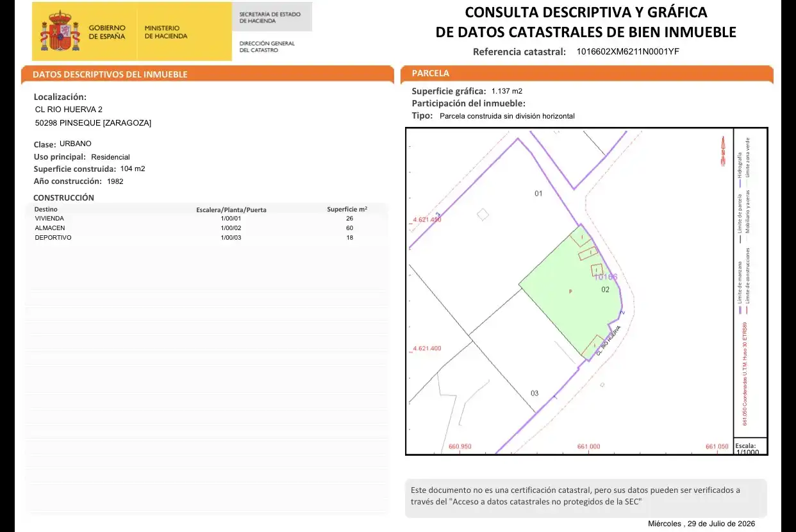Screen dimensions: 796x532
Task: Click the 'DEPORTIVO' table row label
Action: [53, 237]
